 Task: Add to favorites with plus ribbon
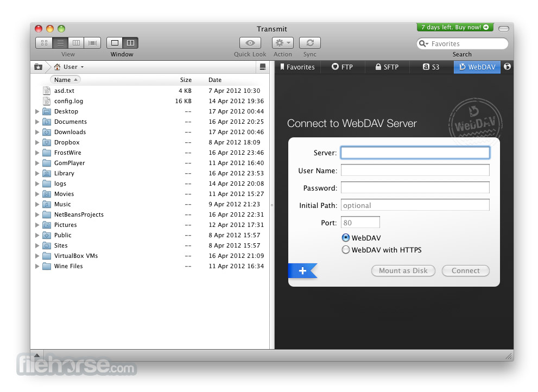click(302, 271)
